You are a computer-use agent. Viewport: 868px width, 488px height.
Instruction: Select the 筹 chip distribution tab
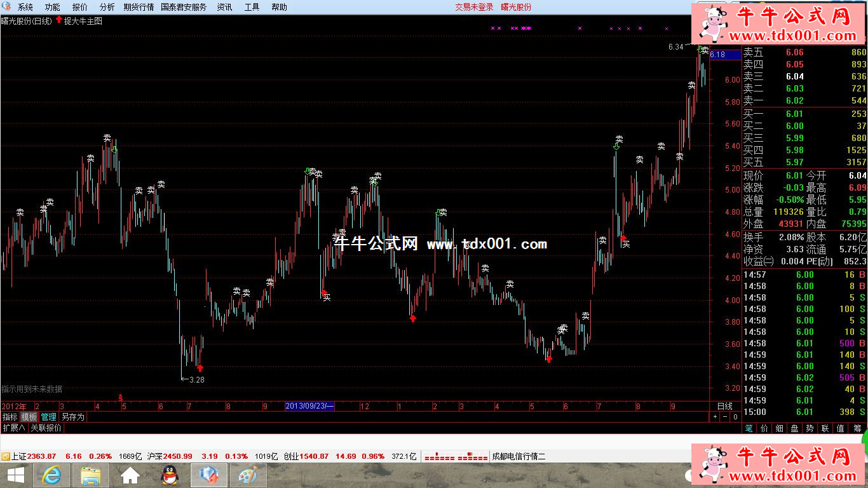click(x=857, y=428)
